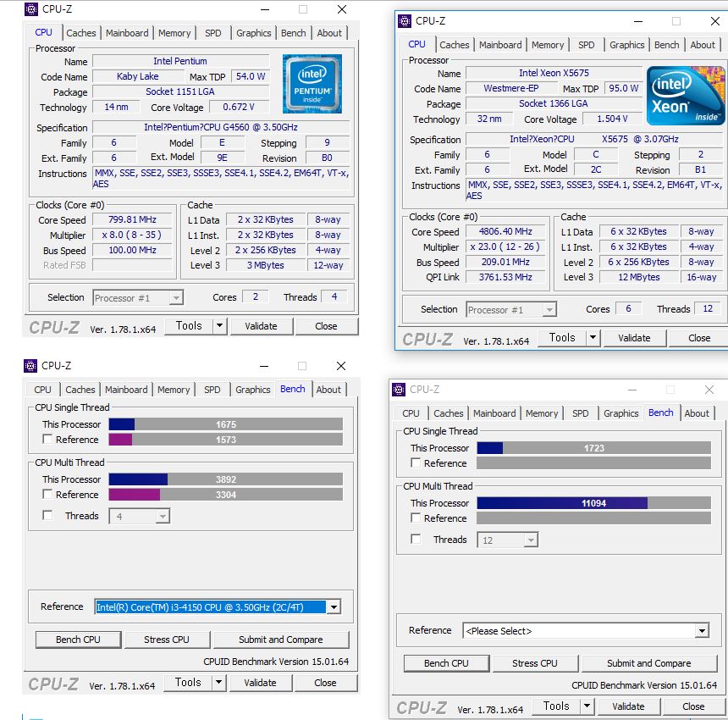The image size is (728, 720).
Task: Switch to About tab in Xeon Bench window
Action: coord(697,413)
